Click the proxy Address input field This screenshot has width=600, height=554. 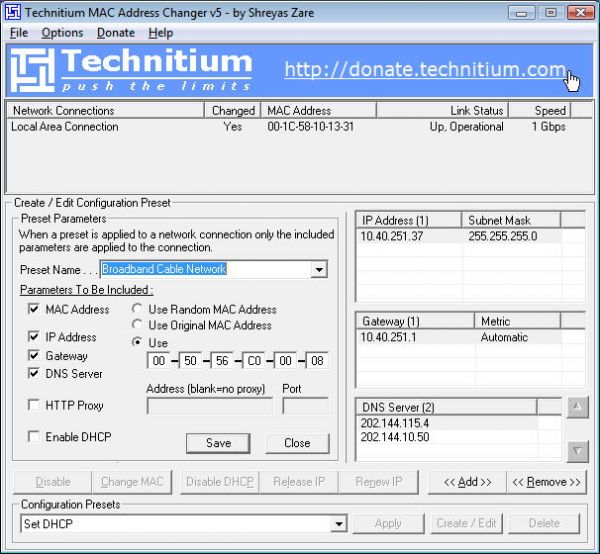(210, 406)
